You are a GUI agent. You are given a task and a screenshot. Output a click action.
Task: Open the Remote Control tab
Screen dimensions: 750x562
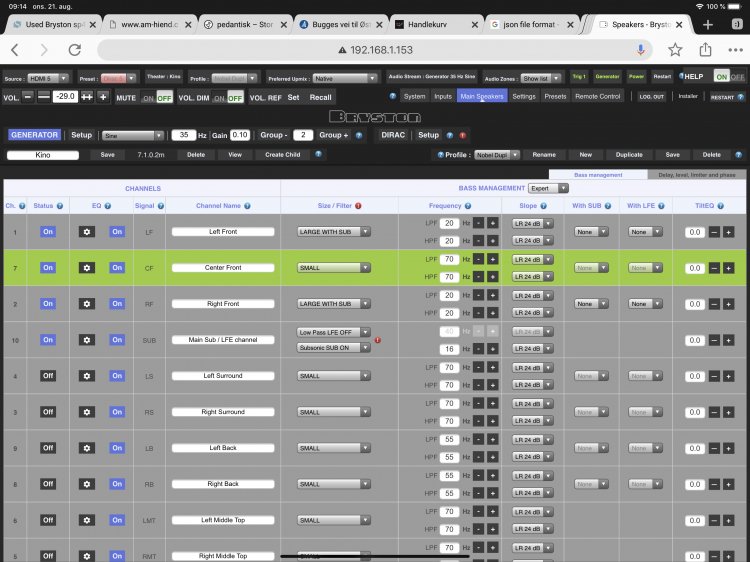[x=597, y=97]
